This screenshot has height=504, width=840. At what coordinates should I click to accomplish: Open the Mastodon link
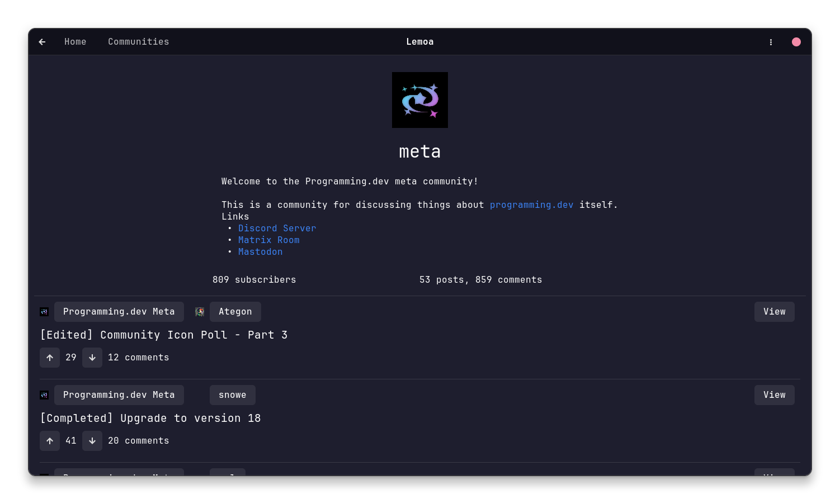pos(260,252)
